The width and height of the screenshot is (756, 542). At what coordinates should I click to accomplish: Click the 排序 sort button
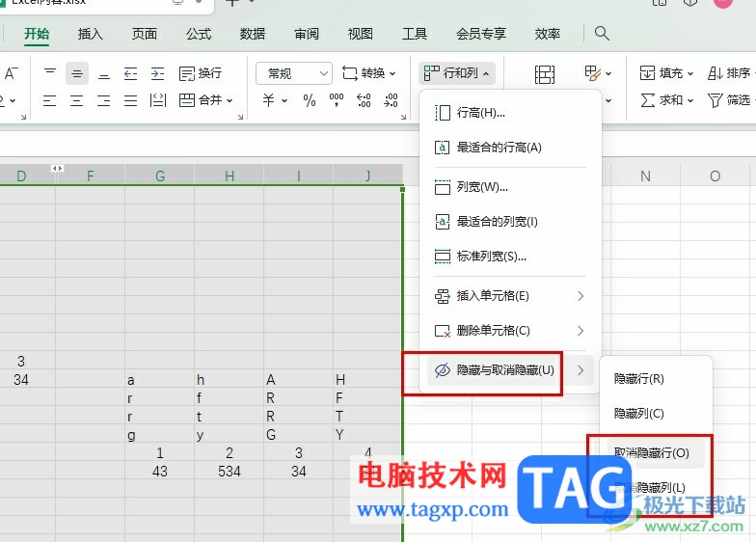(x=729, y=73)
